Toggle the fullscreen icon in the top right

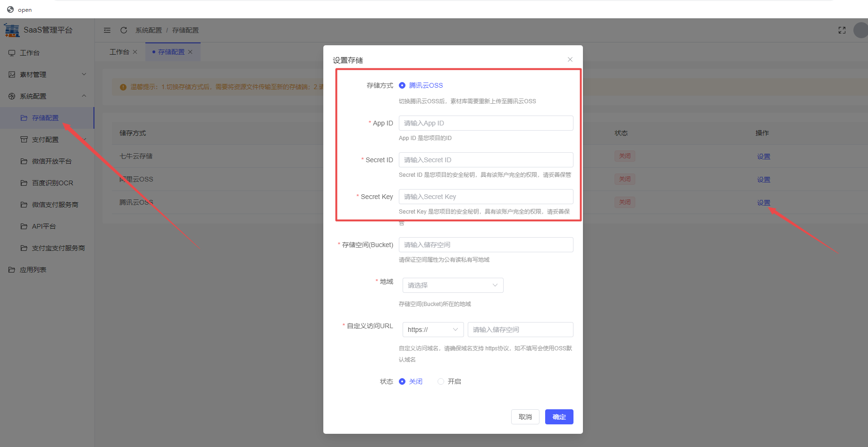coord(842,30)
